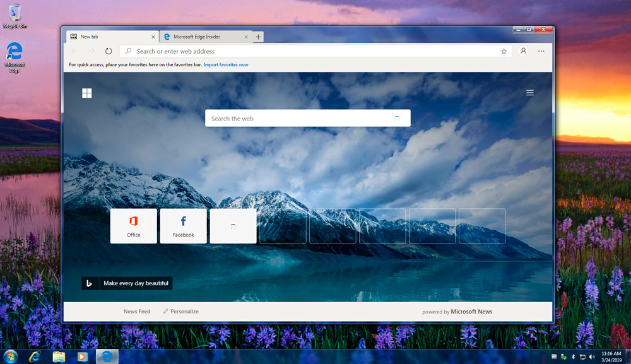Click inside the Search the web box
Viewport: 631px width, 364px height.
(307, 118)
